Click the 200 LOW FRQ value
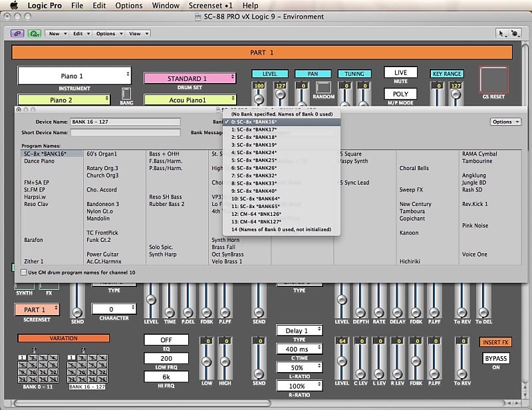This screenshot has height=410, width=532. point(166,358)
